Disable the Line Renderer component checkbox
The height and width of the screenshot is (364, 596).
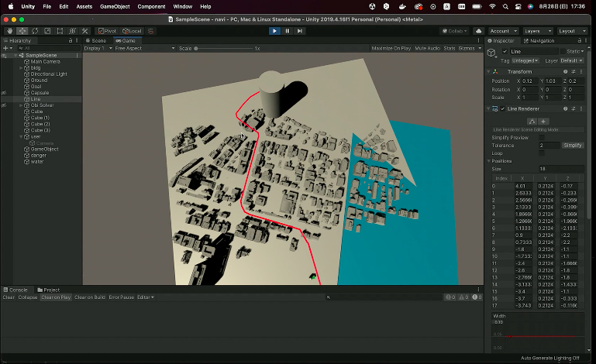click(503, 108)
